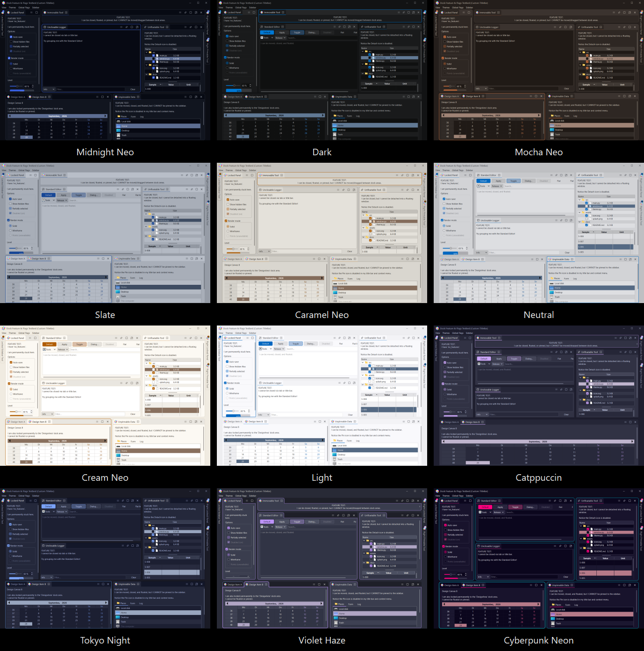This screenshot has height=651, width=644.
Task: Maximize the Locked Panel in Slate theme
Action: pos(35,175)
